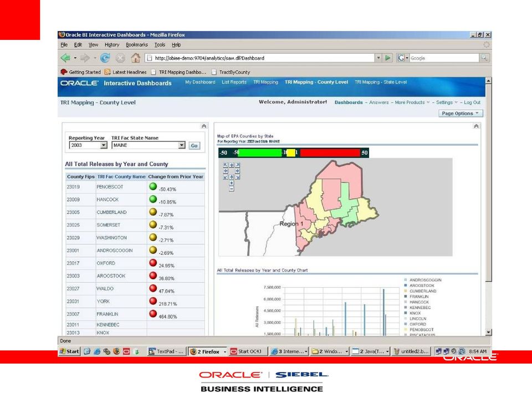Click the Firefox Forward arrow button

coord(85,58)
